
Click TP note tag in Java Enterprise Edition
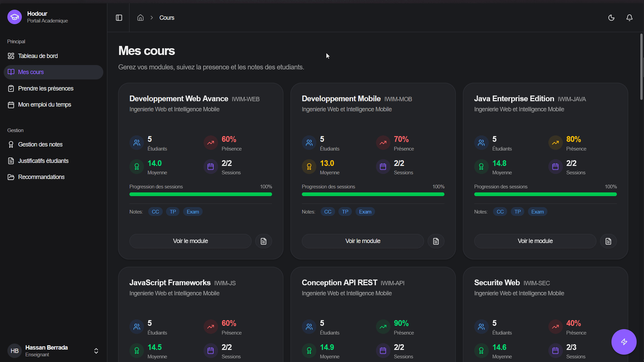[518, 212]
